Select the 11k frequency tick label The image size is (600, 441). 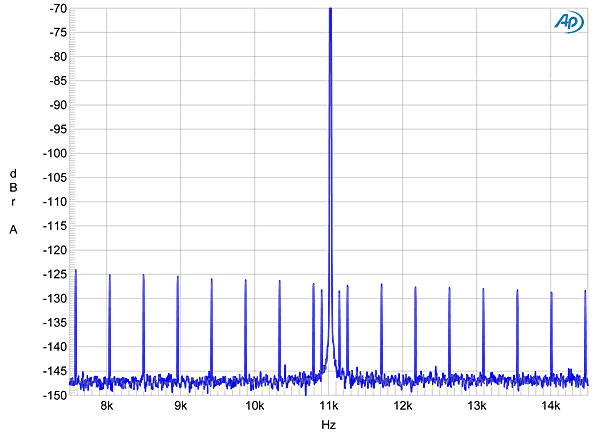click(329, 407)
